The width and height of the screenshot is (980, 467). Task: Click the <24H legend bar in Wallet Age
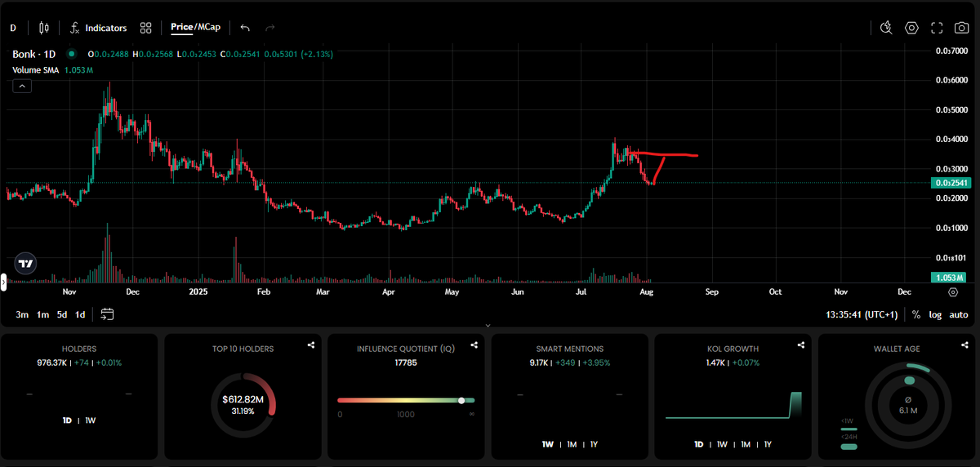(x=849, y=447)
